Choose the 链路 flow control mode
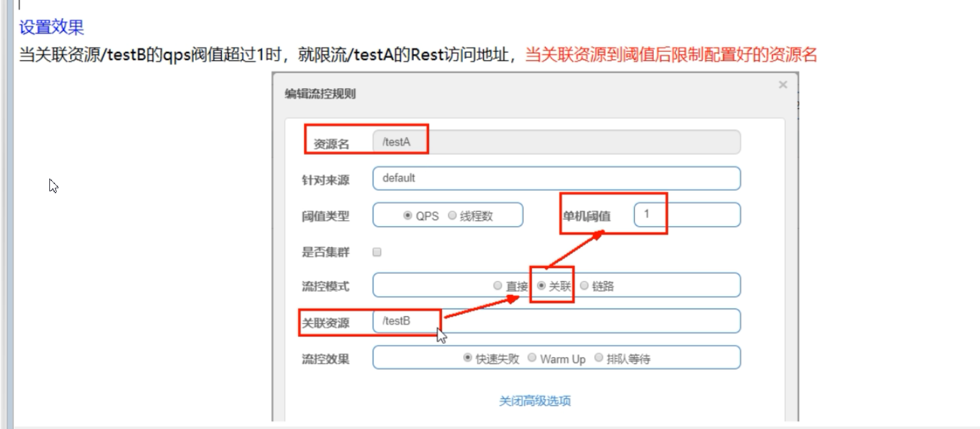Screen dimensions: 980x429 584,286
